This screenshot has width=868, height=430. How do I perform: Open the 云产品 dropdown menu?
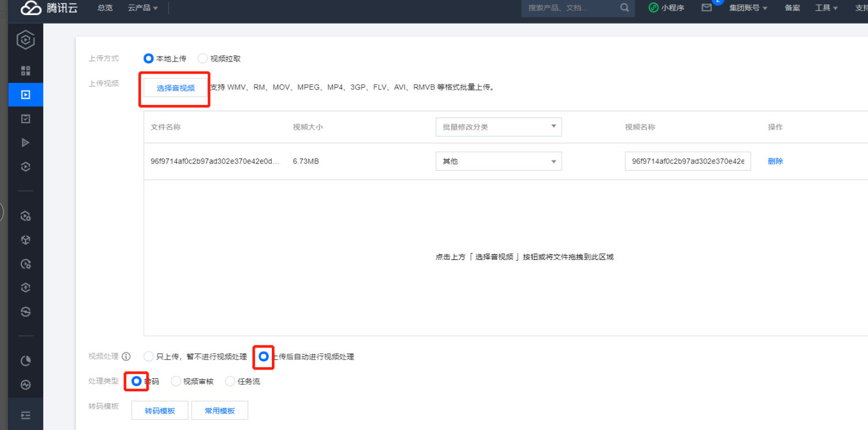point(142,8)
